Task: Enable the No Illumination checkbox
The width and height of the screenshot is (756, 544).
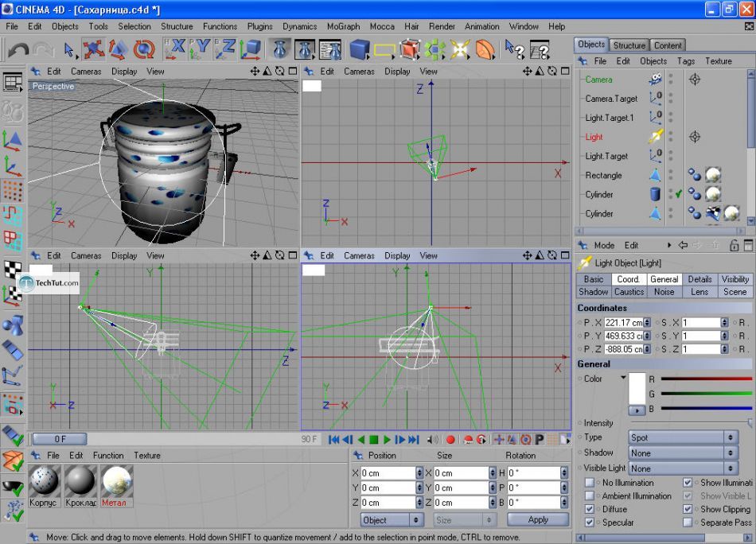Action: [x=590, y=483]
